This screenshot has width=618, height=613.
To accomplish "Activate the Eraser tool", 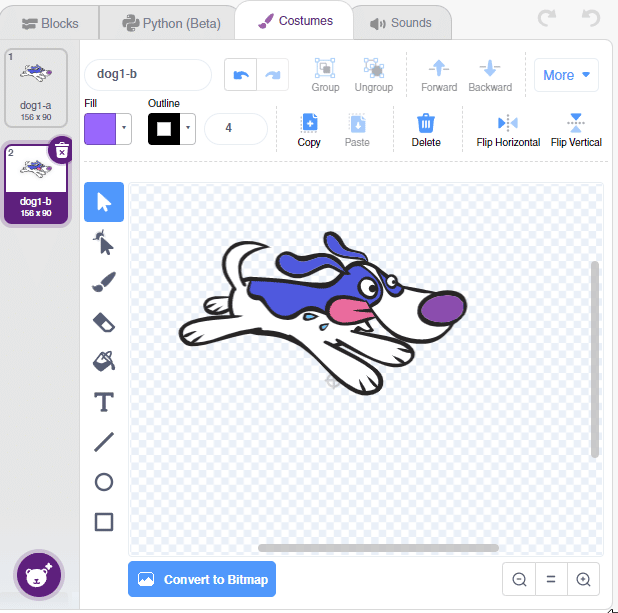I will (104, 322).
